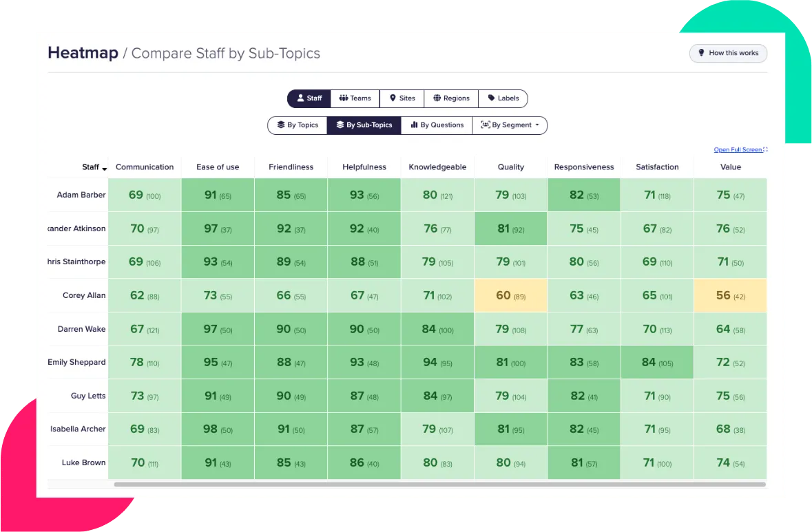Click the expand icon next to Open Full Screen

point(765,149)
